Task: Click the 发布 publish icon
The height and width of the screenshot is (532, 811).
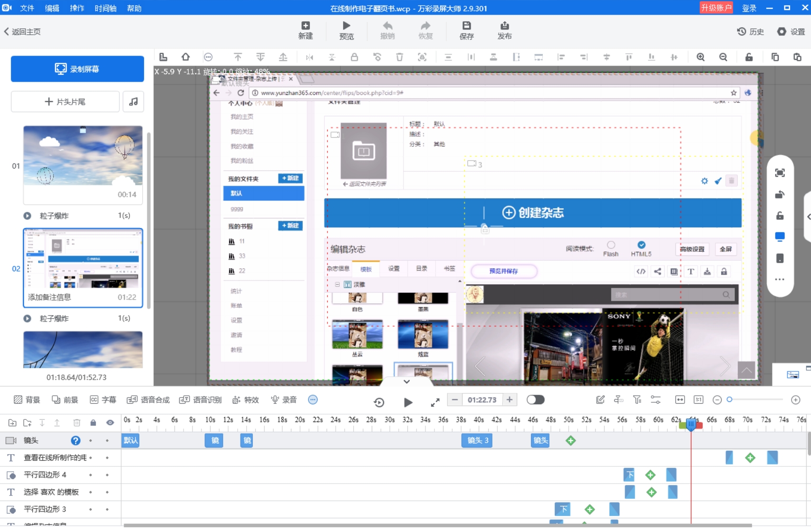Action: click(504, 30)
